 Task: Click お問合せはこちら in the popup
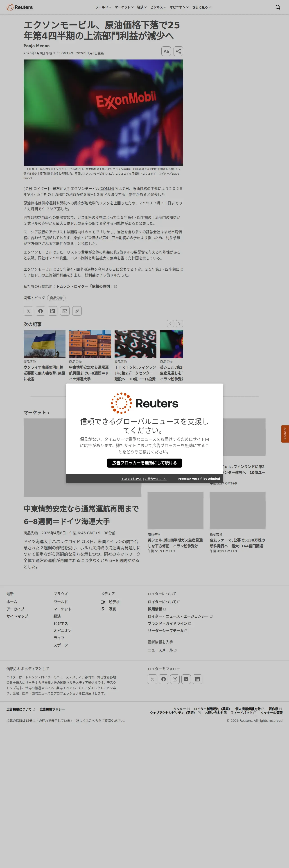[156, 479]
